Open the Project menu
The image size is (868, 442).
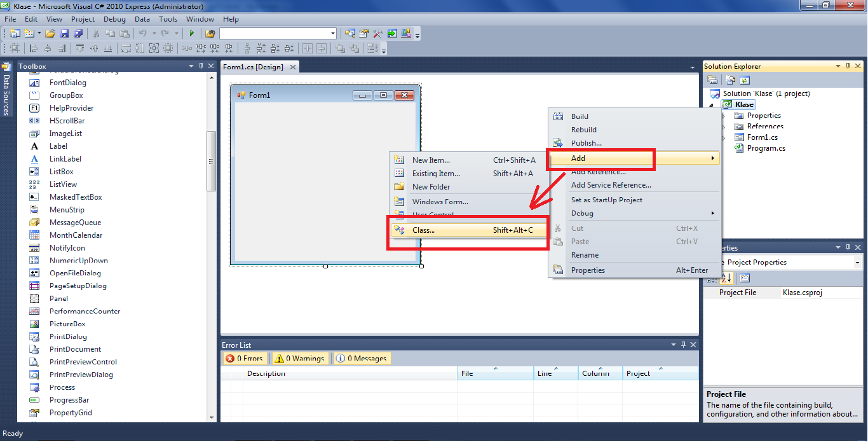click(83, 19)
